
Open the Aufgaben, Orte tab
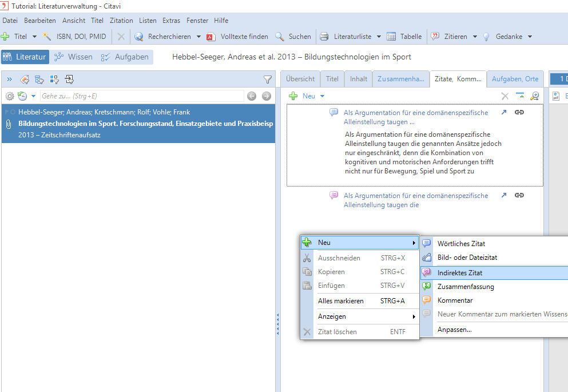point(515,79)
